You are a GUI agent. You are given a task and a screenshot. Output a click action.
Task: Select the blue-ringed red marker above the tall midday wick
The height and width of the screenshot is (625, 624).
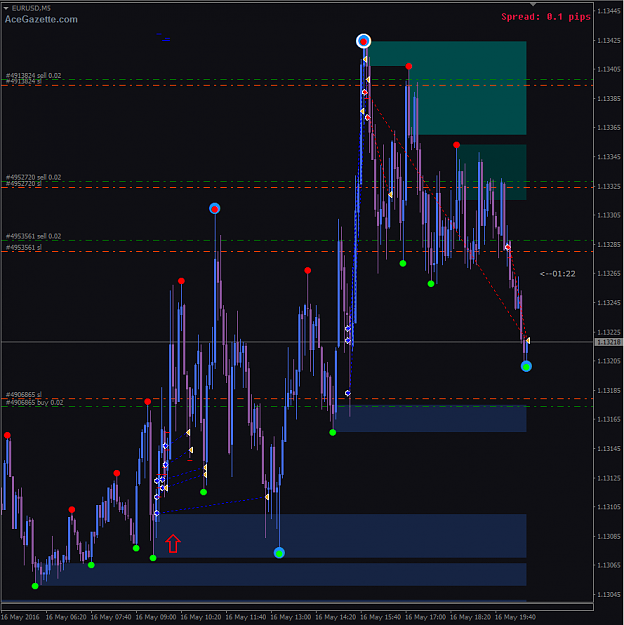215,208
